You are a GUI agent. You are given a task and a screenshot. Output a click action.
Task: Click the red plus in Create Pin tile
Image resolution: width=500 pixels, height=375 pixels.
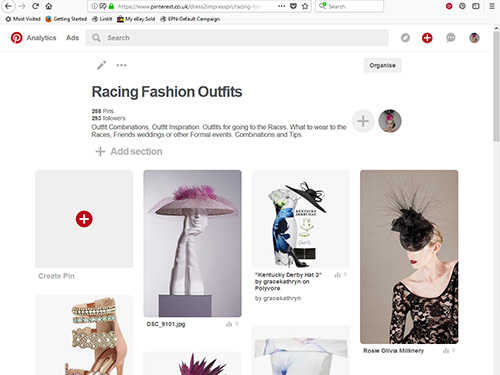[x=84, y=219]
